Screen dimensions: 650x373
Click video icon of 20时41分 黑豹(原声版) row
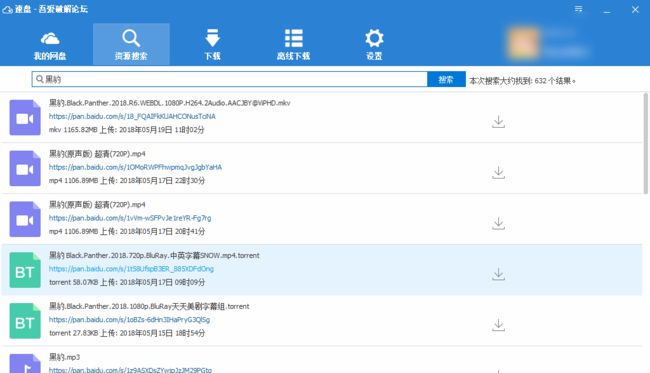coord(25,219)
